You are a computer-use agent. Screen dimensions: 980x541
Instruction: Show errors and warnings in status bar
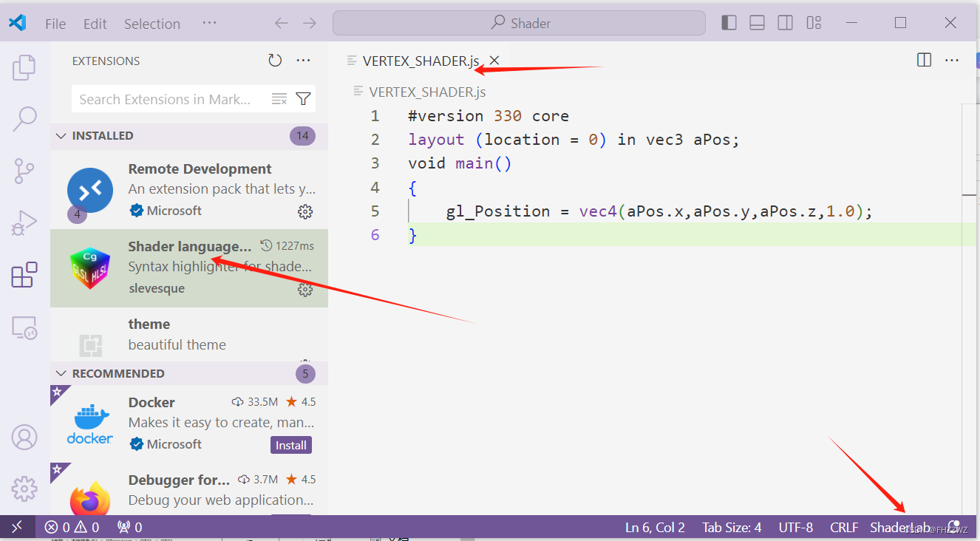coord(72,527)
